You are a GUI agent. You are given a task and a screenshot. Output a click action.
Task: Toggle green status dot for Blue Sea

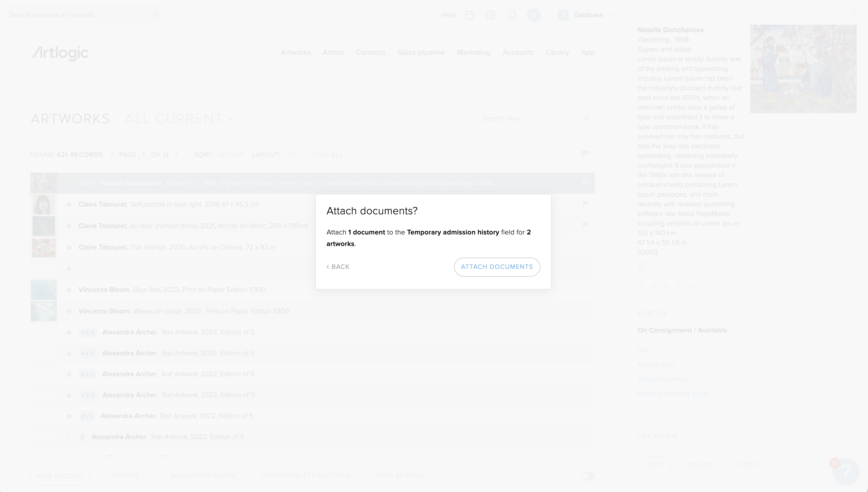(69, 290)
